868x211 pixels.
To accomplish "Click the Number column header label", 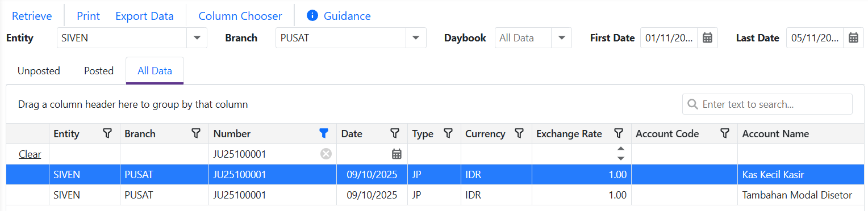I will [232, 134].
